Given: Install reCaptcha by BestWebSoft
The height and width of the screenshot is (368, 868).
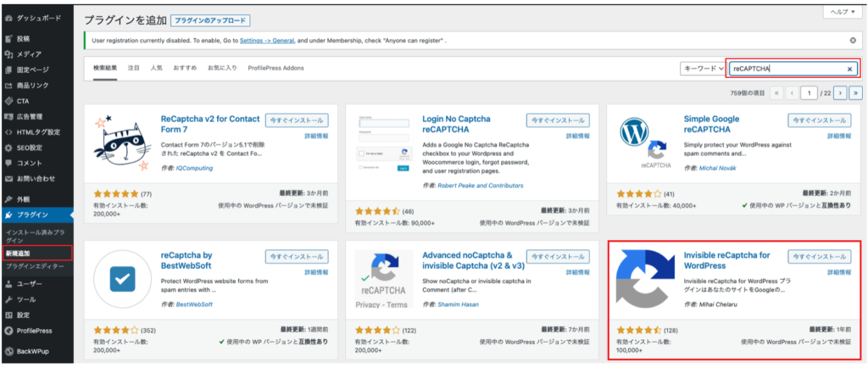Looking at the screenshot, I should click(297, 257).
